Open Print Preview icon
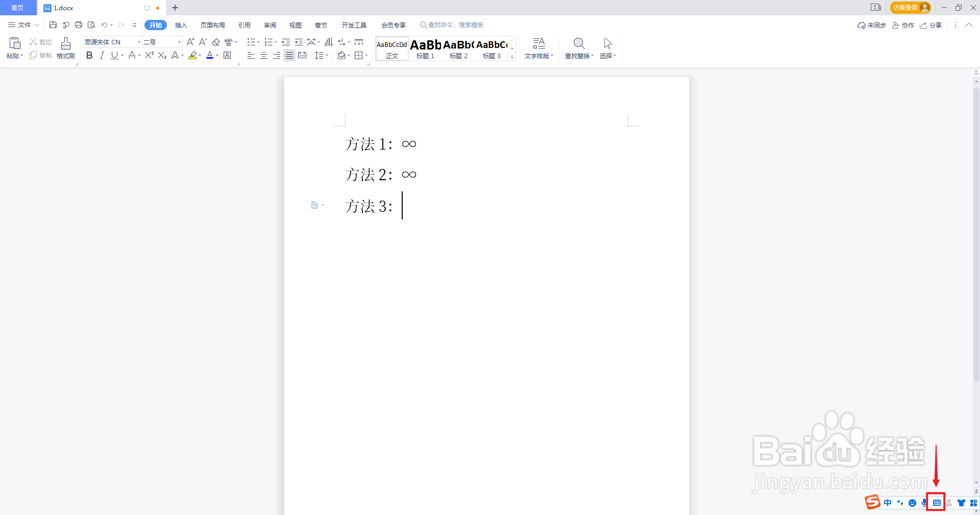 coord(91,25)
